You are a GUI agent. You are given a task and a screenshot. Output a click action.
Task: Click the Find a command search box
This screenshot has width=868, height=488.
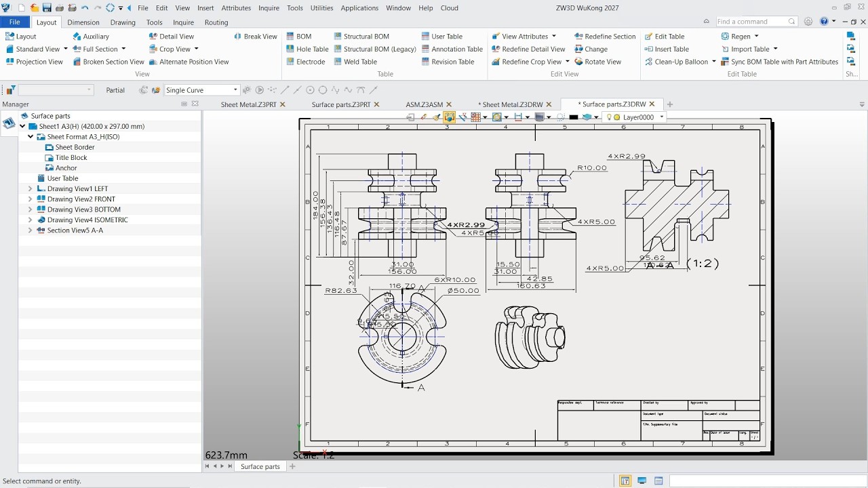click(755, 22)
